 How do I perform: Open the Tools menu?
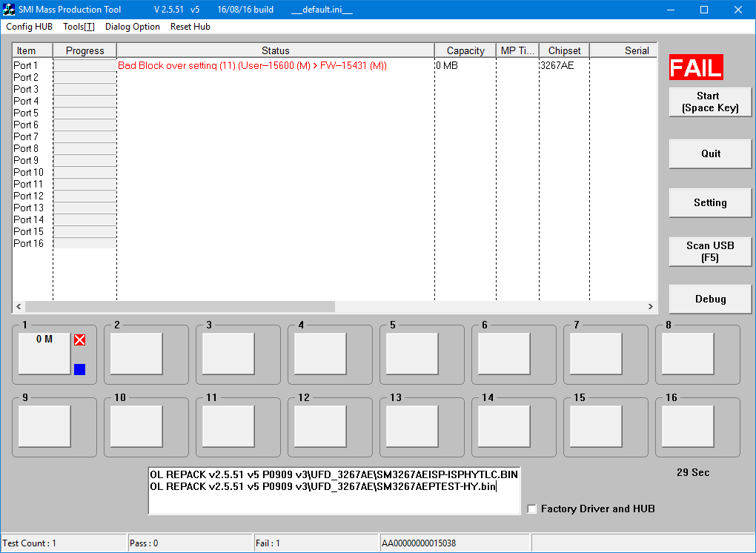click(x=79, y=27)
